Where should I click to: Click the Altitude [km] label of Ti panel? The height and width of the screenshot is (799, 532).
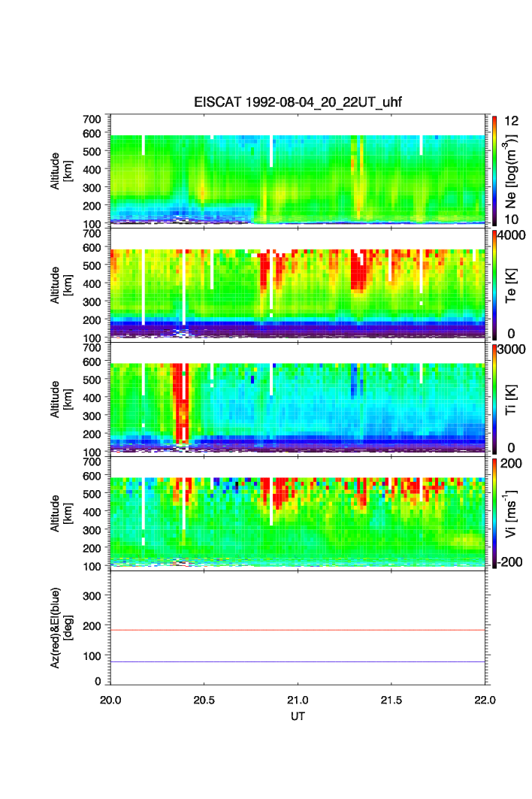point(61,400)
